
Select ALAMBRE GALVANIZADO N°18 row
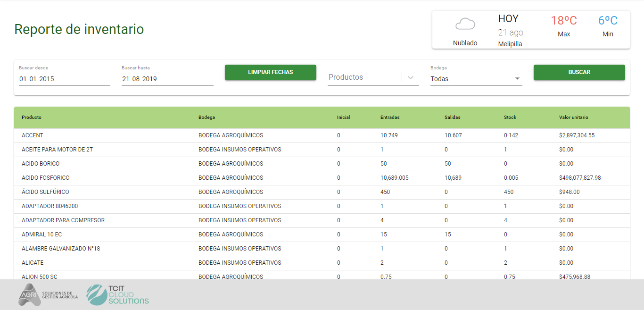(322, 249)
